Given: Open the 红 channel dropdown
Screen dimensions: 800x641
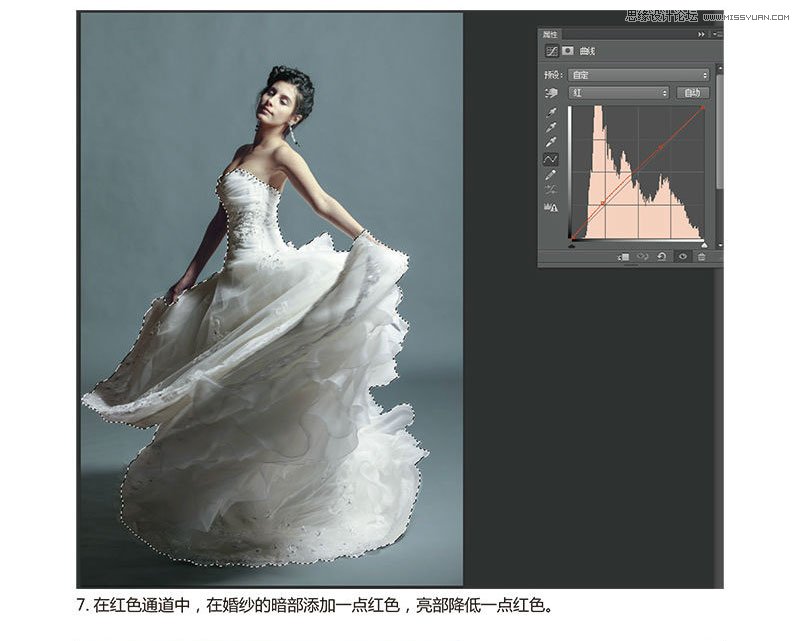Looking at the screenshot, I should (618, 93).
